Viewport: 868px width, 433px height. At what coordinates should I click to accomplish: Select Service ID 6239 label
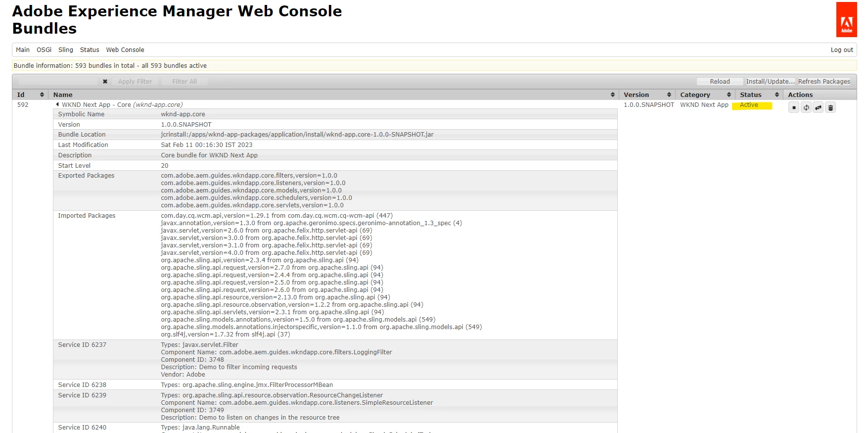[82, 395]
